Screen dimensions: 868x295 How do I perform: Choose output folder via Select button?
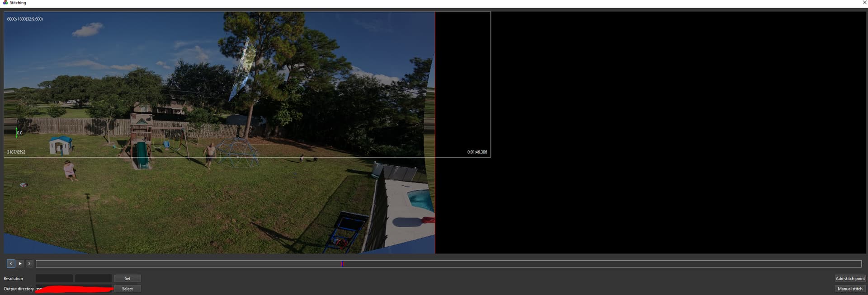tap(127, 289)
